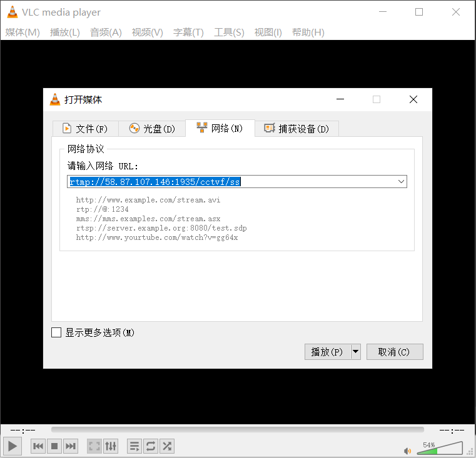The image size is (476, 458).
Task: Open the 播放(L) menu
Action: point(64,32)
